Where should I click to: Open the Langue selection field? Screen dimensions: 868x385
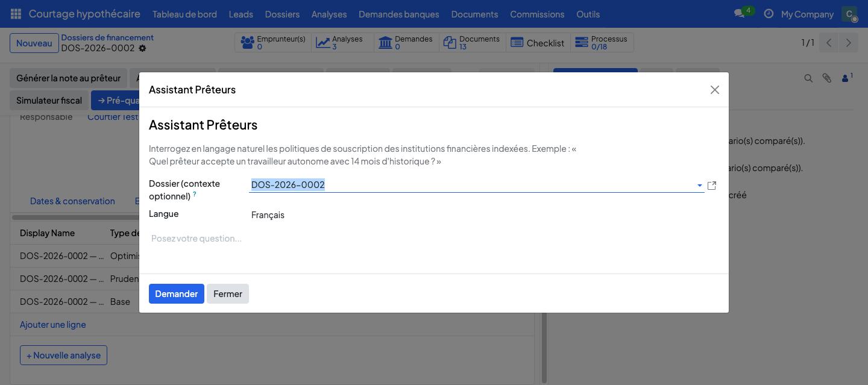[x=482, y=215]
